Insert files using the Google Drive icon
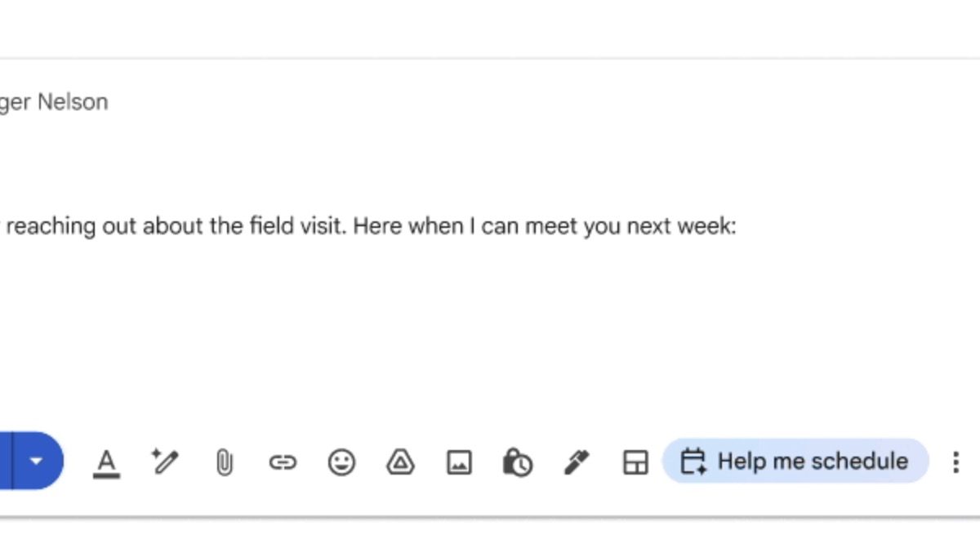 pyautogui.click(x=400, y=463)
